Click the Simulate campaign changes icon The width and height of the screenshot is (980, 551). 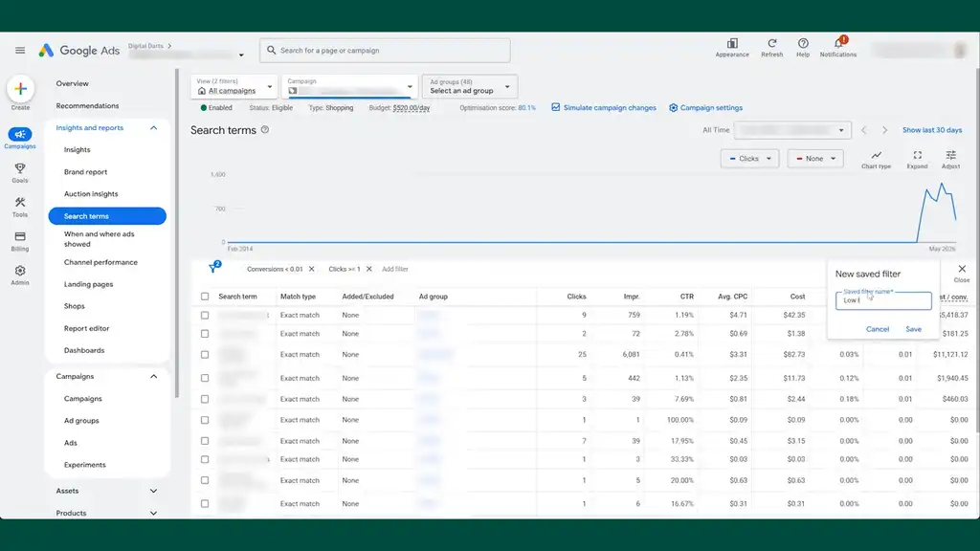(556, 107)
